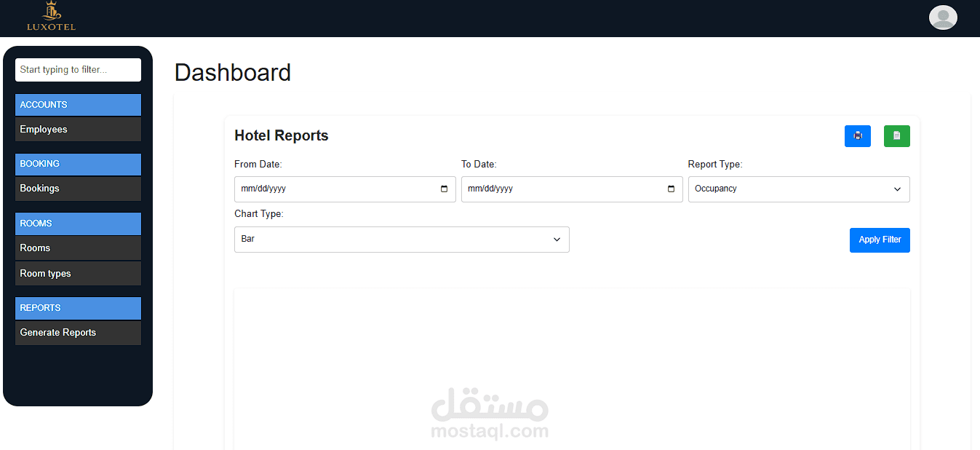980x450 pixels.
Task: Click the Luxotel logo
Action: point(51,16)
